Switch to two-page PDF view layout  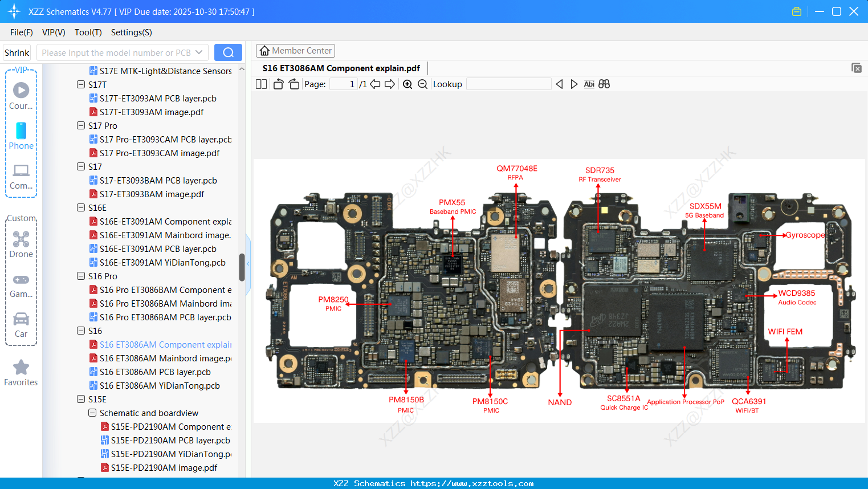point(261,84)
